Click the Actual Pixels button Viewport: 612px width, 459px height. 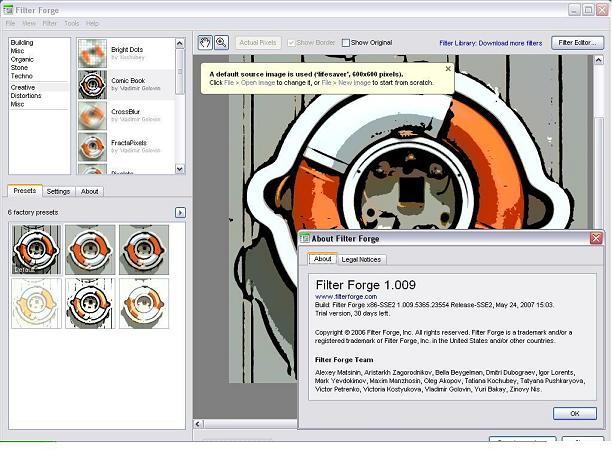tap(258, 43)
